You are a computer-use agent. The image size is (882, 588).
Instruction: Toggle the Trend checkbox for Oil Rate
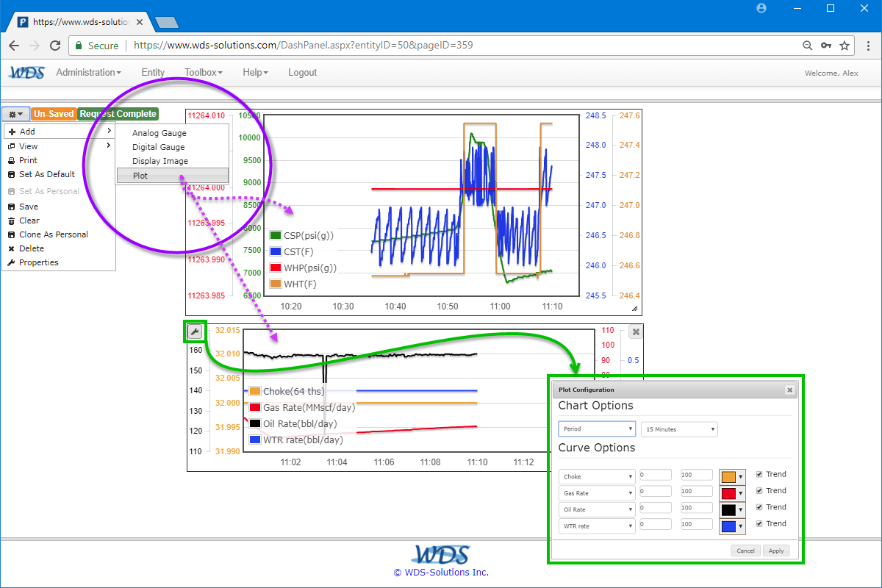pyautogui.click(x=759, y=507)
